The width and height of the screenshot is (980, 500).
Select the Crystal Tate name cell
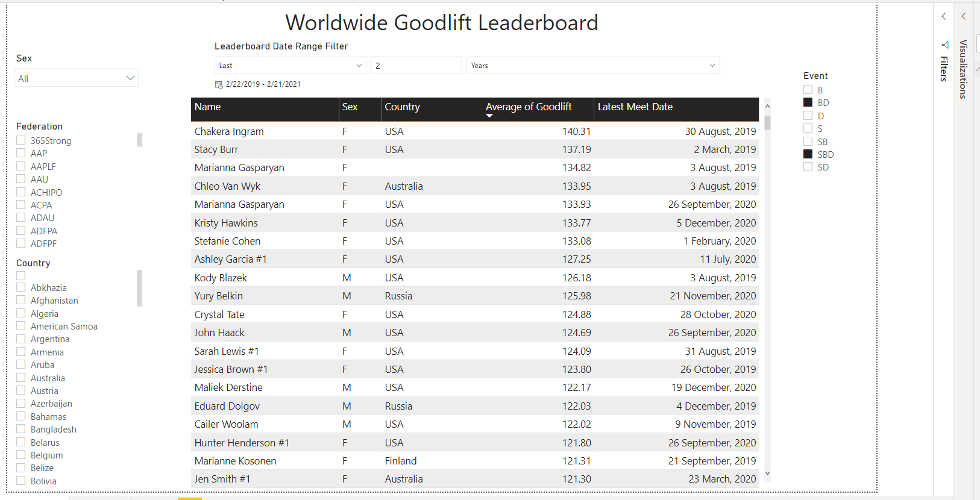tap(219, 314)
